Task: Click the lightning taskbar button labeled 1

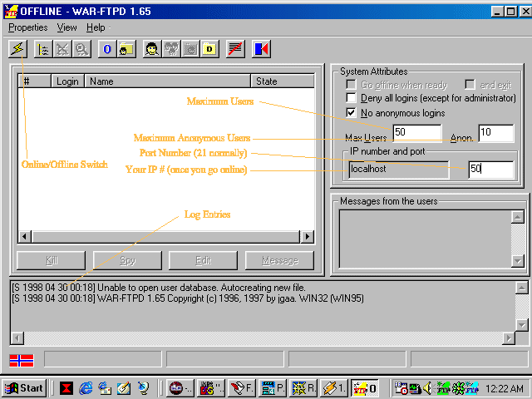Action: click(x=334, y=388)
